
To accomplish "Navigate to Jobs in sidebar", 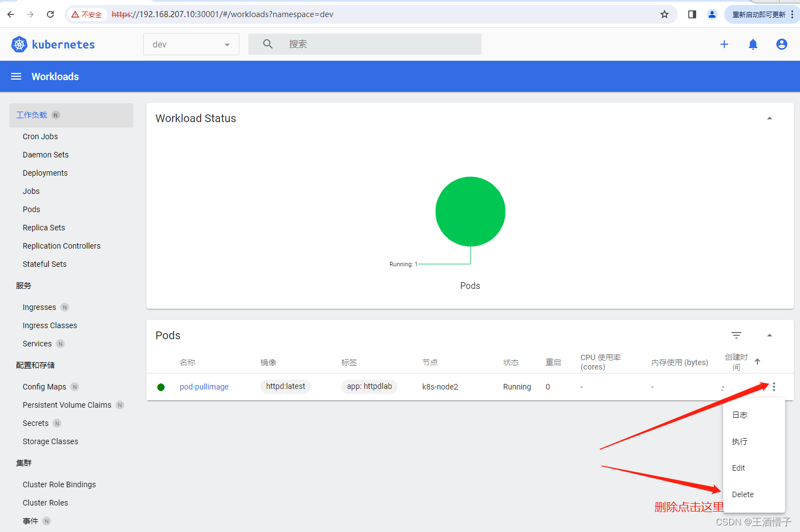I will [32, 191].
